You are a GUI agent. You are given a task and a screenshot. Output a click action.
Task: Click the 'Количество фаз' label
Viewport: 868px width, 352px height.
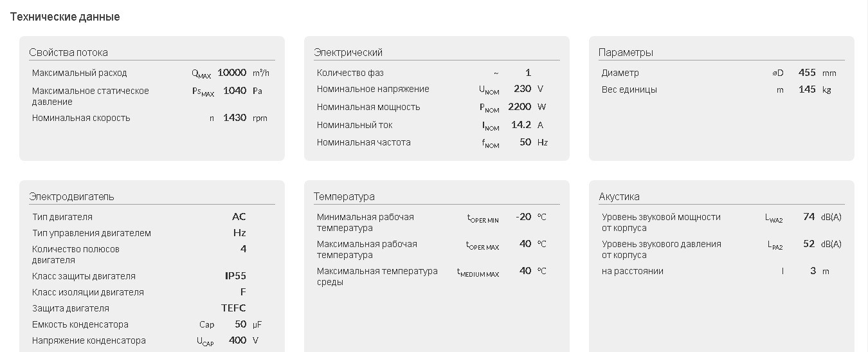(350, 73)
